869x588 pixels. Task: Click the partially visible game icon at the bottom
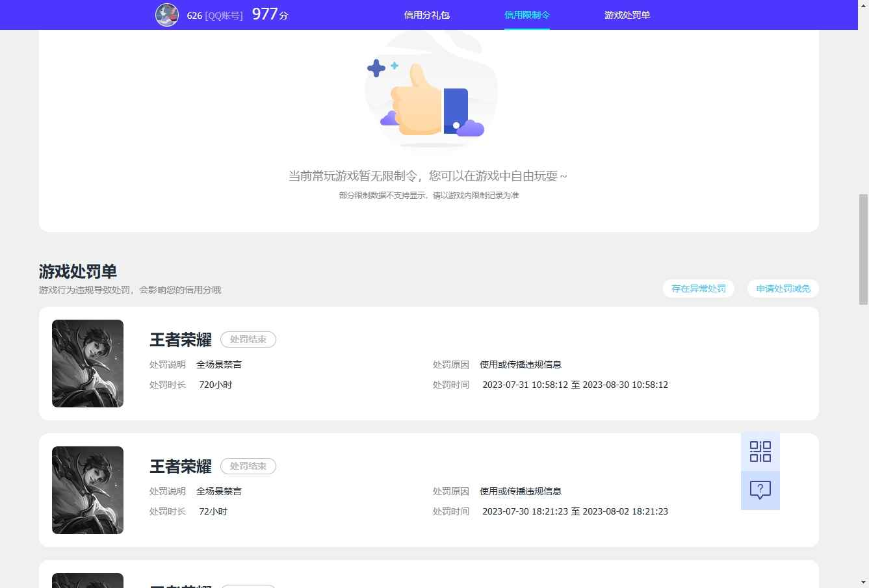pos(87,580)
